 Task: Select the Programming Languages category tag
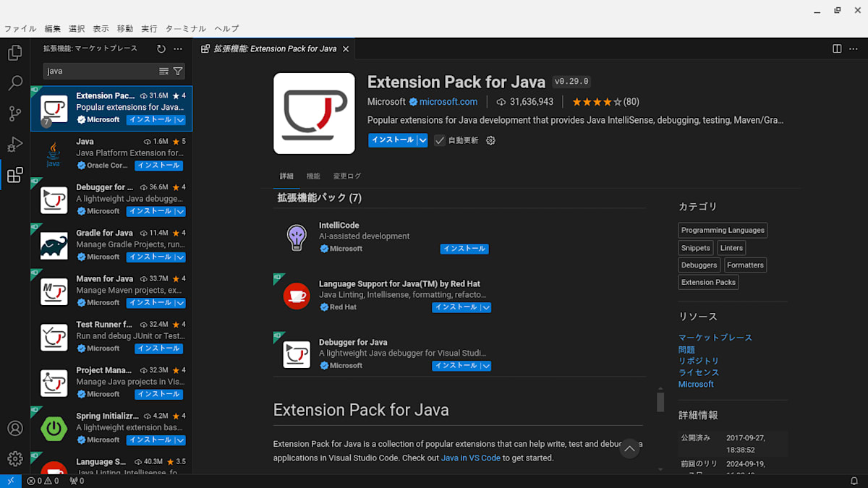click(723, 231)
